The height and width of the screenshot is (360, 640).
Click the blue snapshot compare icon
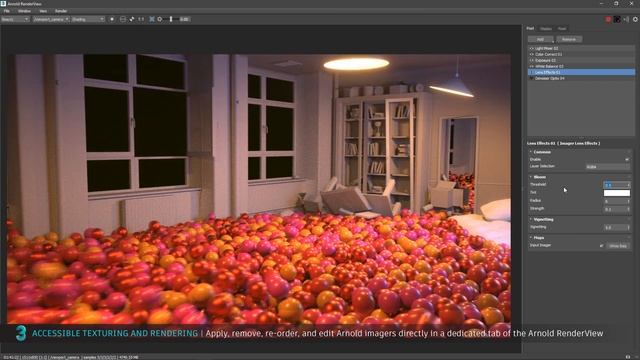pos(152,19)
